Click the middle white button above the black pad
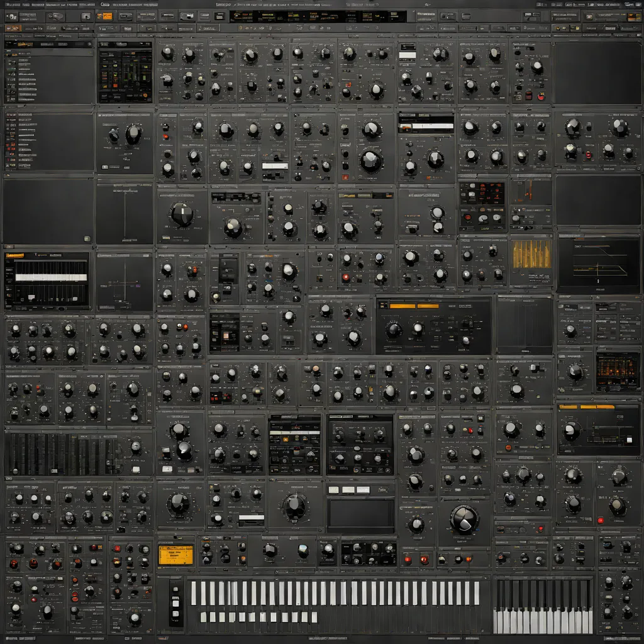Image resolution: width=644 pixels, height=644 pixels. tap(348, 489)
